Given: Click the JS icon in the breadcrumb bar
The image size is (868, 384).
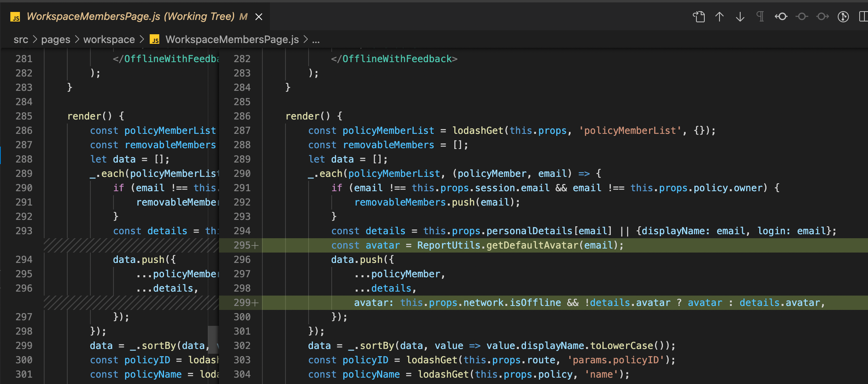Looking at the screenshot, I should click(x=154, y=39).
